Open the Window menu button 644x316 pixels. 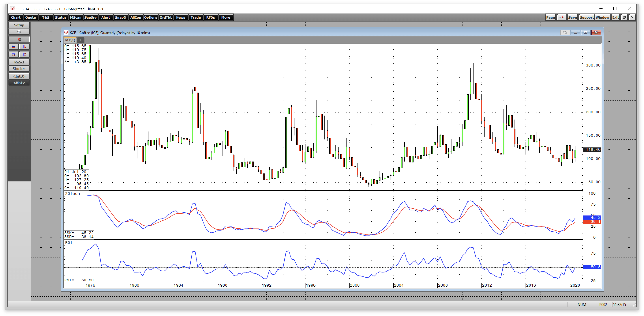click(602, 17)
